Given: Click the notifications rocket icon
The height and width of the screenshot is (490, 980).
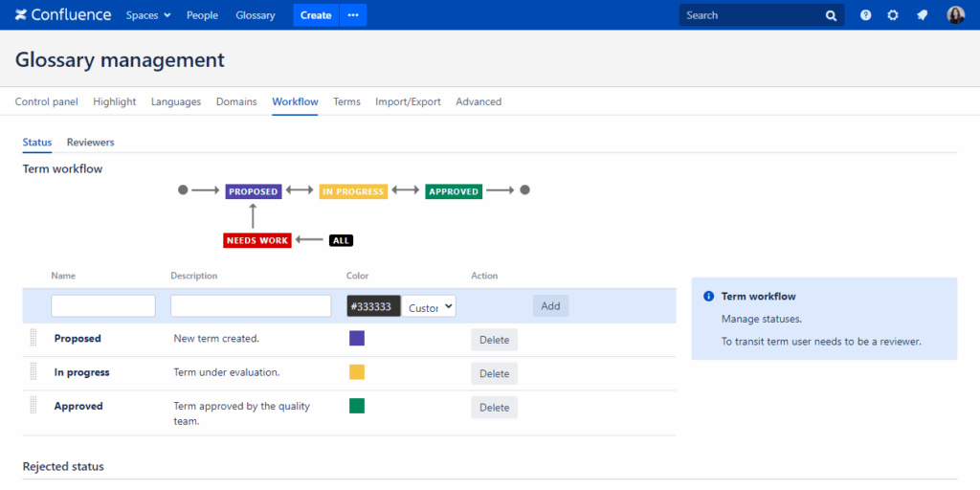Looking at the screenshot, I should 922,15.
